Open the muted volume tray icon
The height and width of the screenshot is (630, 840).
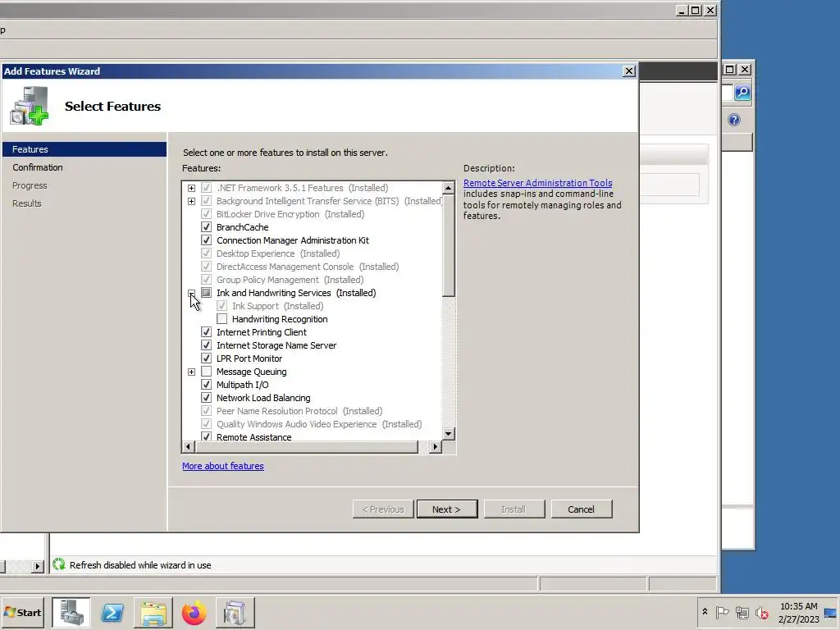point(761,612)
